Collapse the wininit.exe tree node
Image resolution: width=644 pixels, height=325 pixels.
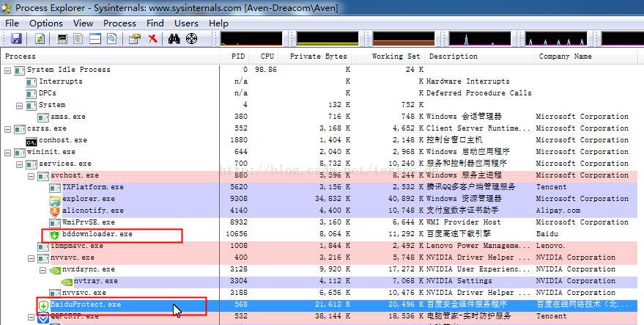click(x=8, y=153)
